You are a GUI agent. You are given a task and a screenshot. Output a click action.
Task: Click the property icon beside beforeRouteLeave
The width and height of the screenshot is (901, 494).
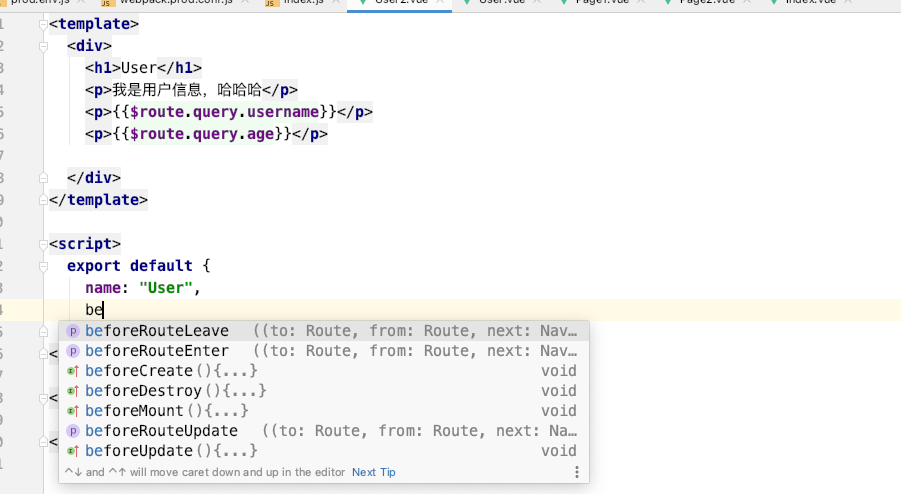coord(73,331)
